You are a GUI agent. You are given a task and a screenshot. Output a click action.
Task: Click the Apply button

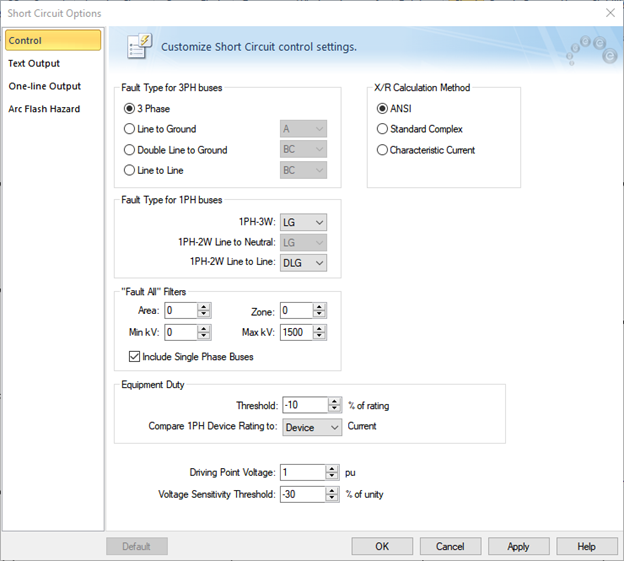point(518,547)
